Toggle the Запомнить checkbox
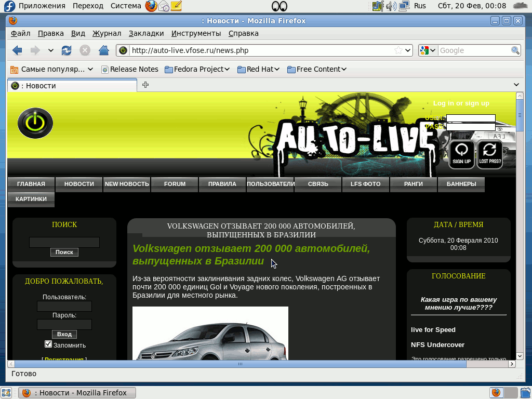 [48, 344]
